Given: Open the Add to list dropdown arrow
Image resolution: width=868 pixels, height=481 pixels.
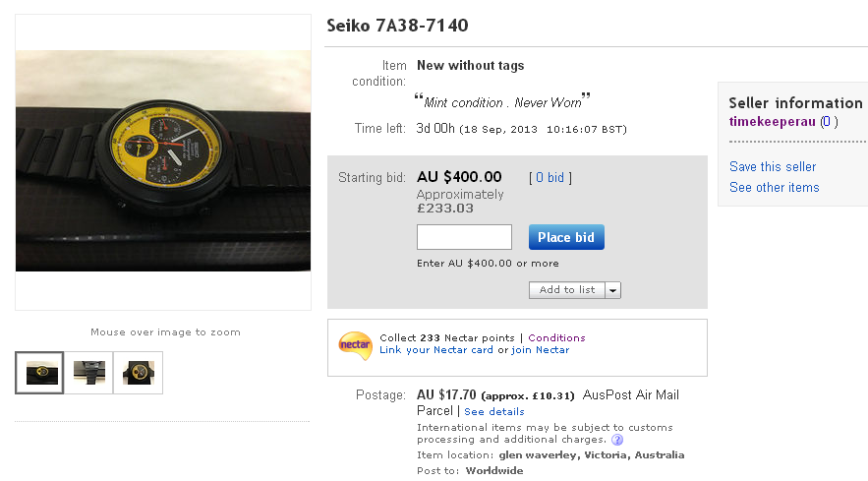Looking at the screenshot, I should coord(613,290).
